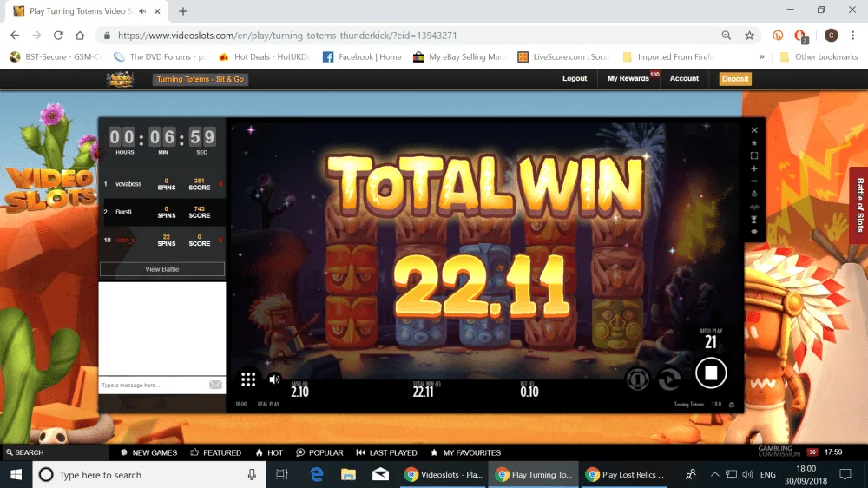Close the Play Turning Totems tab
Image resolution: width=868 pixels, height=488 pixels.
[x=157, y=11]
